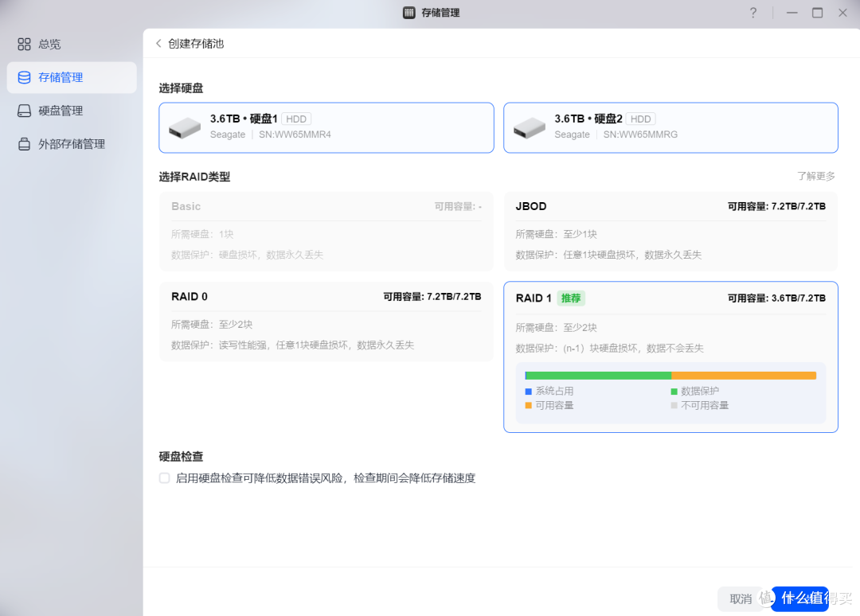Go back with the 创建存储池 arrow

click(158, 43)
